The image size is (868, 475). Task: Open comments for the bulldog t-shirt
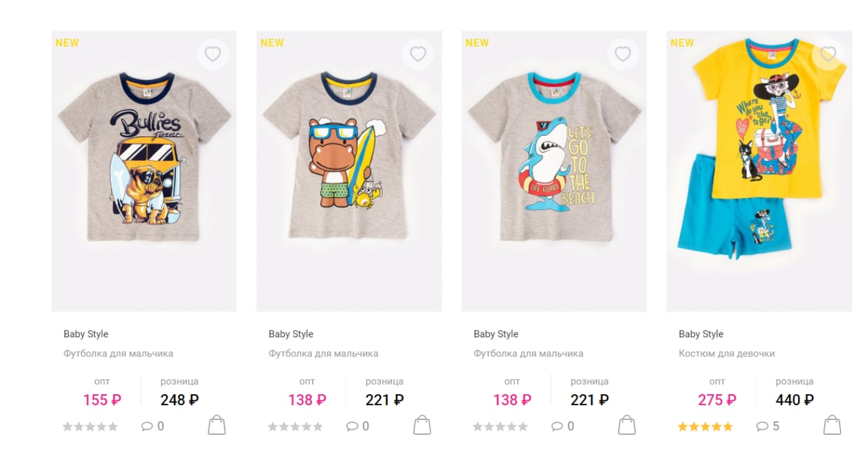(x=153, y=426)
